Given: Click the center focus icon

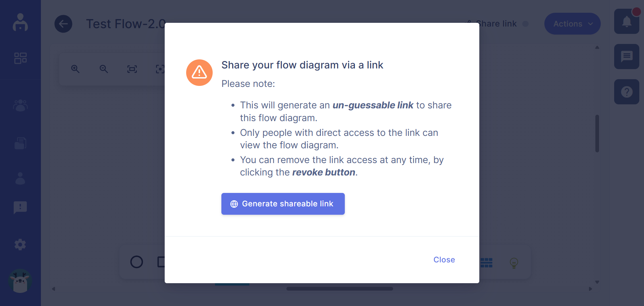Looking at the screenshot, I should tap(160, 69).
